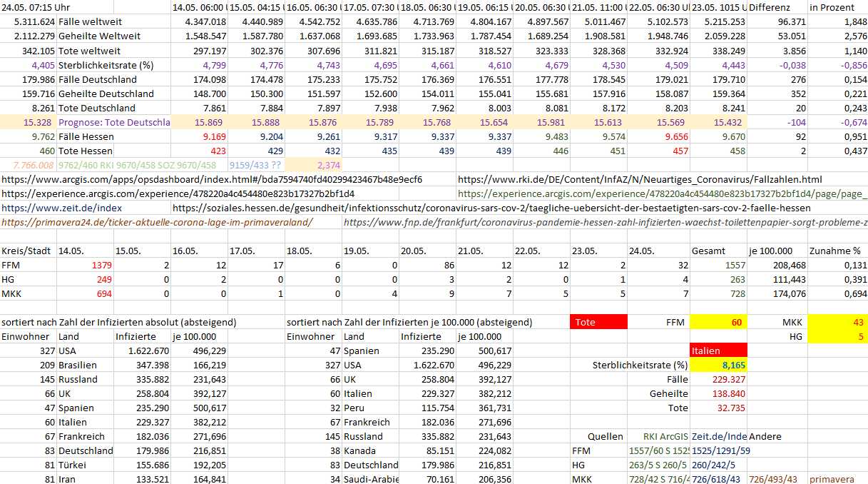Screen dimensions: 868x484
Task: Click the 'Zeit.de/Inde' source header
Action: pyautogui.click(x=720, y=436)
